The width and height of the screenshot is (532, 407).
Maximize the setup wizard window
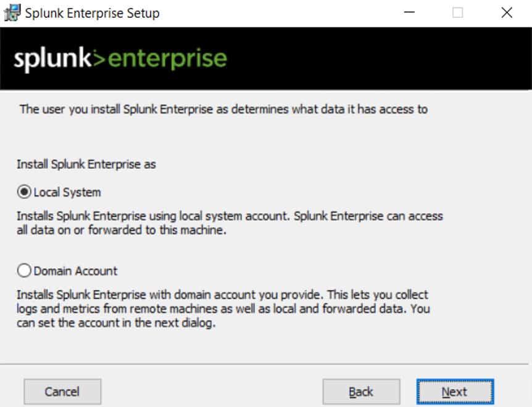tap(457, 12)
